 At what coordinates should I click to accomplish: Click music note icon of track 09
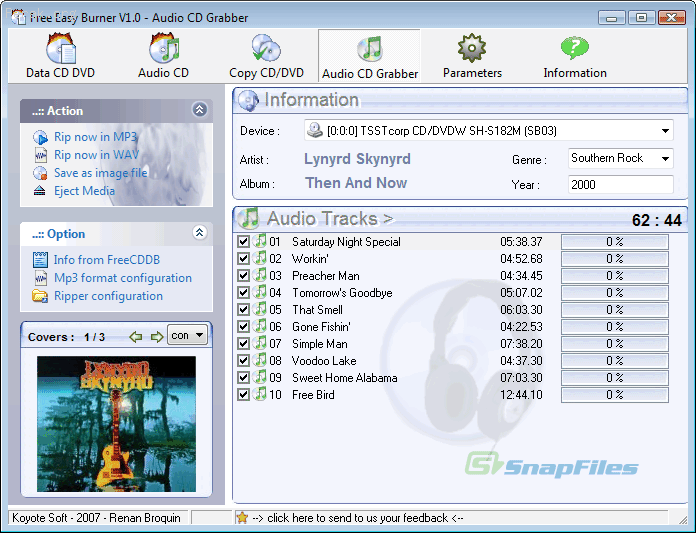tap(260, 377)
